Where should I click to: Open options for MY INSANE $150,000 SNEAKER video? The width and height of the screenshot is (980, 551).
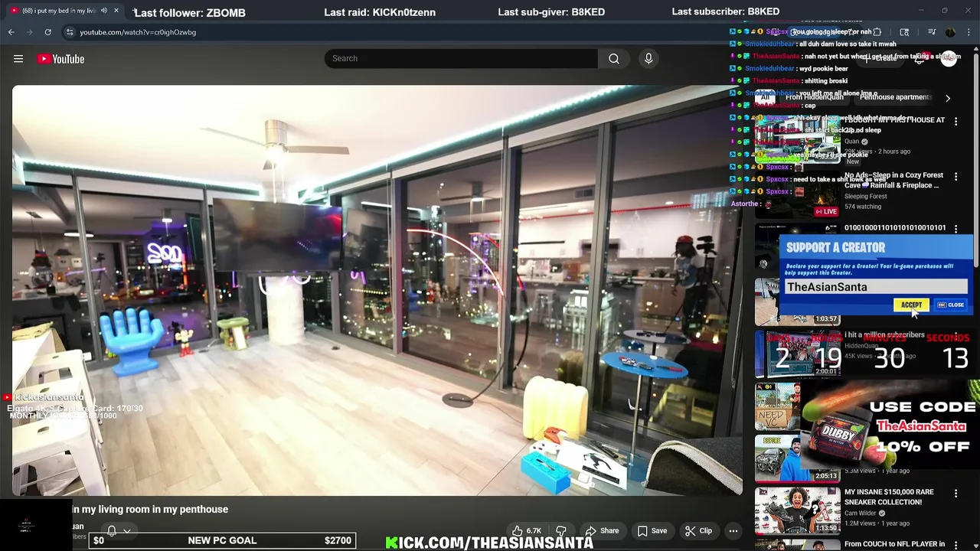(x=955, y=493)
